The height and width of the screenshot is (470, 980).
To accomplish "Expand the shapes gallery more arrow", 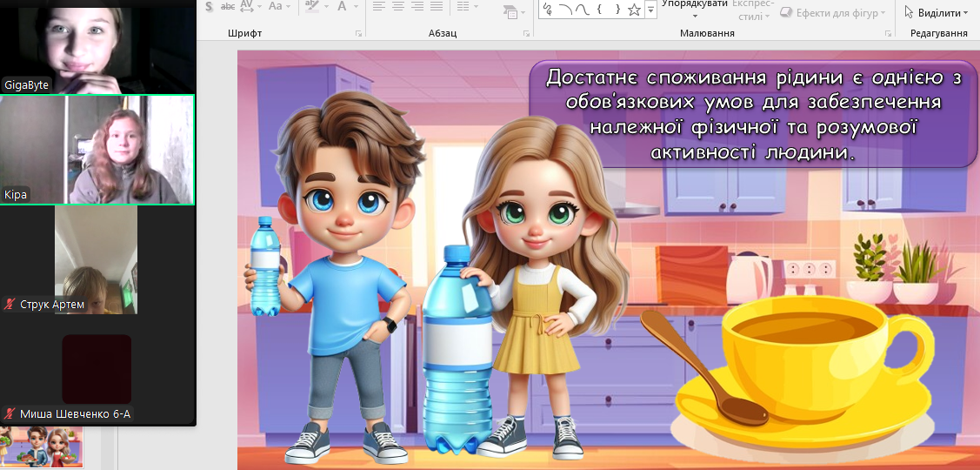I will pos(650,10).
